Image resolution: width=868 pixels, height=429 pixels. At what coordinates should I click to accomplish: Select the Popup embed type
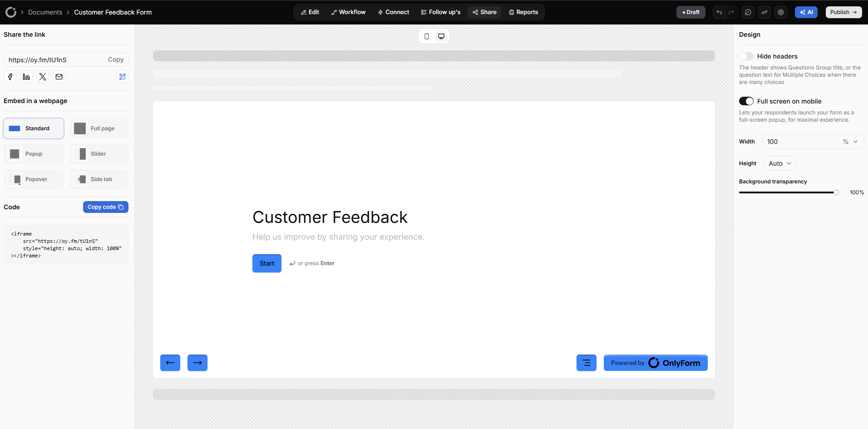34,154
